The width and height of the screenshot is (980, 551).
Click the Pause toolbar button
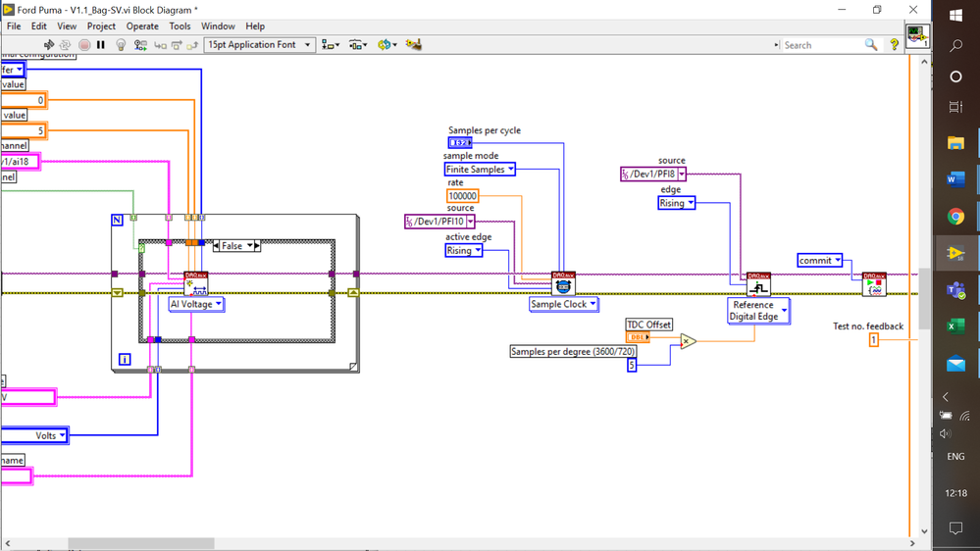click(x=101, y=45)
